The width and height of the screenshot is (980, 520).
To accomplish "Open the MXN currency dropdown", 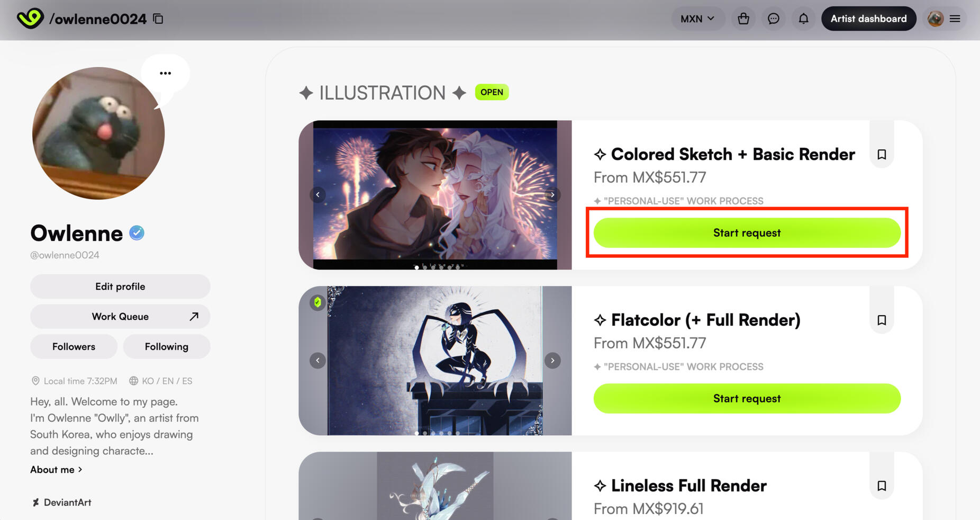I will (697, 19).
